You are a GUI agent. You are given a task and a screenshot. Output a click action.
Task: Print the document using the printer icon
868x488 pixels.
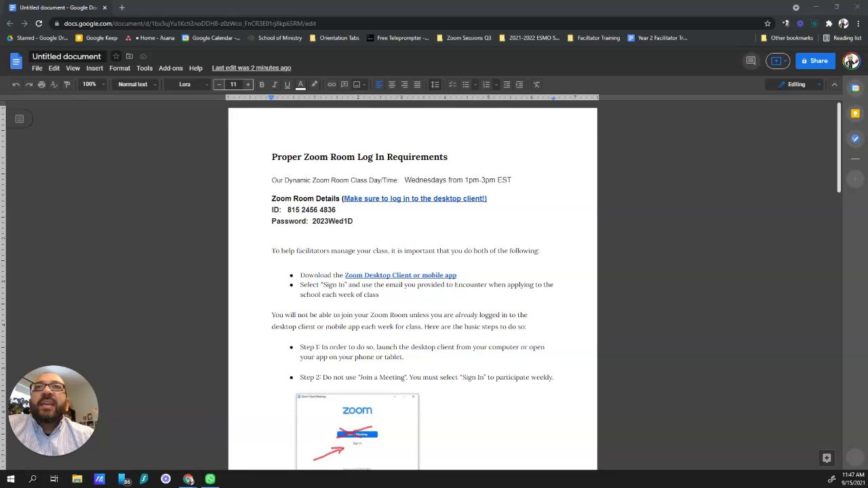pyautogui.click(x=41, y=85)
